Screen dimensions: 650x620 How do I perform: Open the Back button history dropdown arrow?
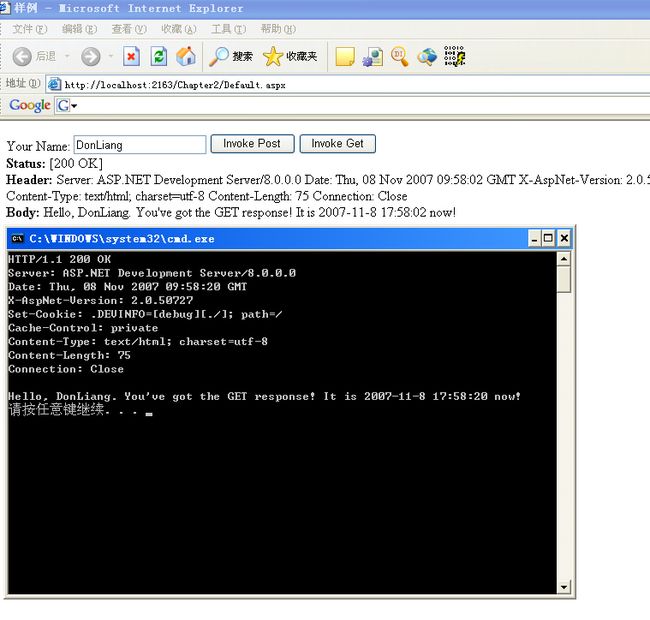(x=67, y=56)
